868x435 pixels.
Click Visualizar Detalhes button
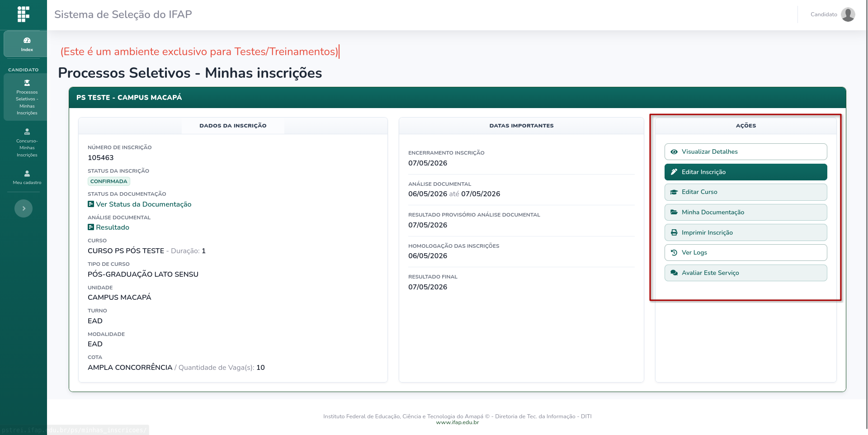(746, 151)
